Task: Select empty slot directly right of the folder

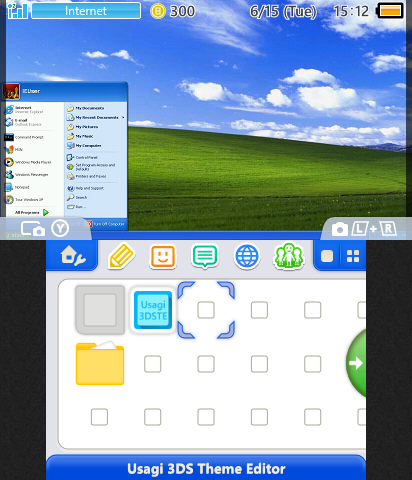Action: tap(153, 363)
